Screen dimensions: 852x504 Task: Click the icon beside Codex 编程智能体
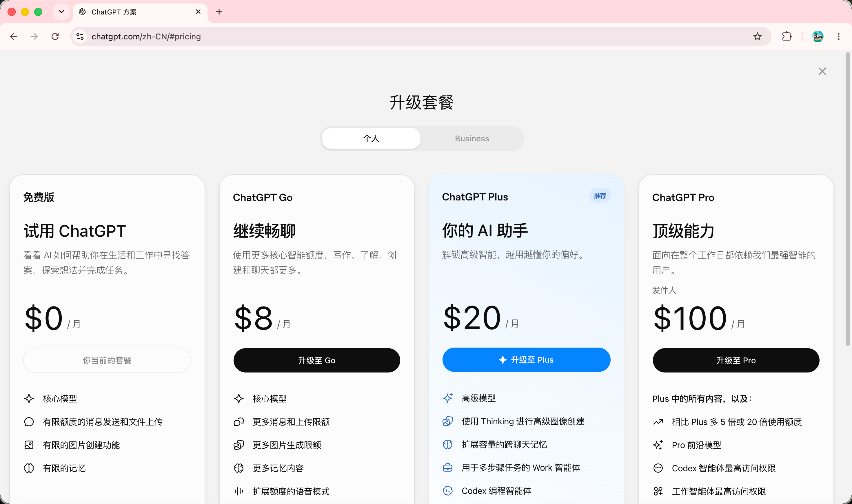[x=448, y=491]
